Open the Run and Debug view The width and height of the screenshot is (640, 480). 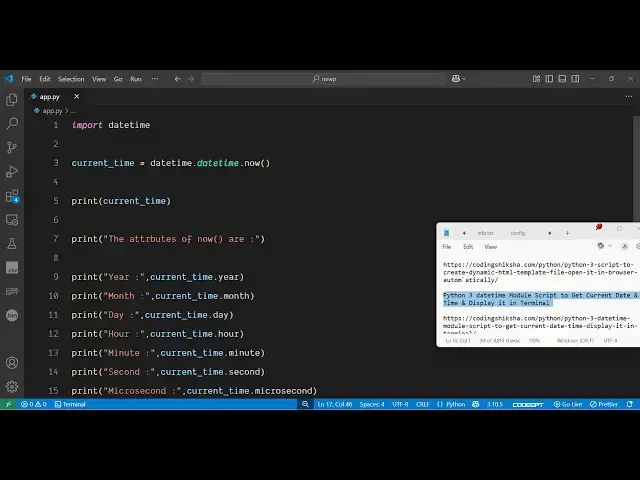[x=12, y=172]
